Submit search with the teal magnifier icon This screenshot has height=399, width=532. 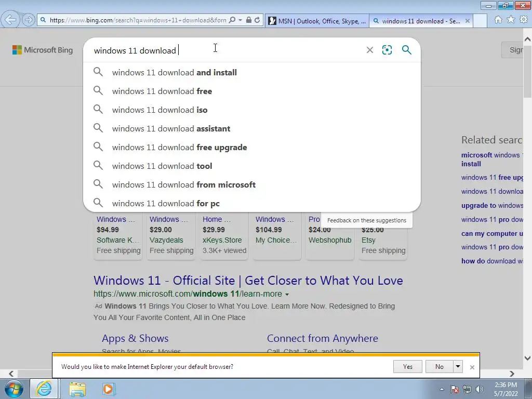point(406,50)
